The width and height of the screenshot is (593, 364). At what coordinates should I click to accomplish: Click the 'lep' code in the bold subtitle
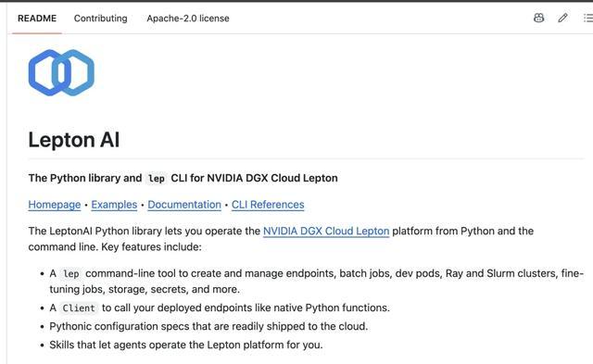[x=157, y=179]
